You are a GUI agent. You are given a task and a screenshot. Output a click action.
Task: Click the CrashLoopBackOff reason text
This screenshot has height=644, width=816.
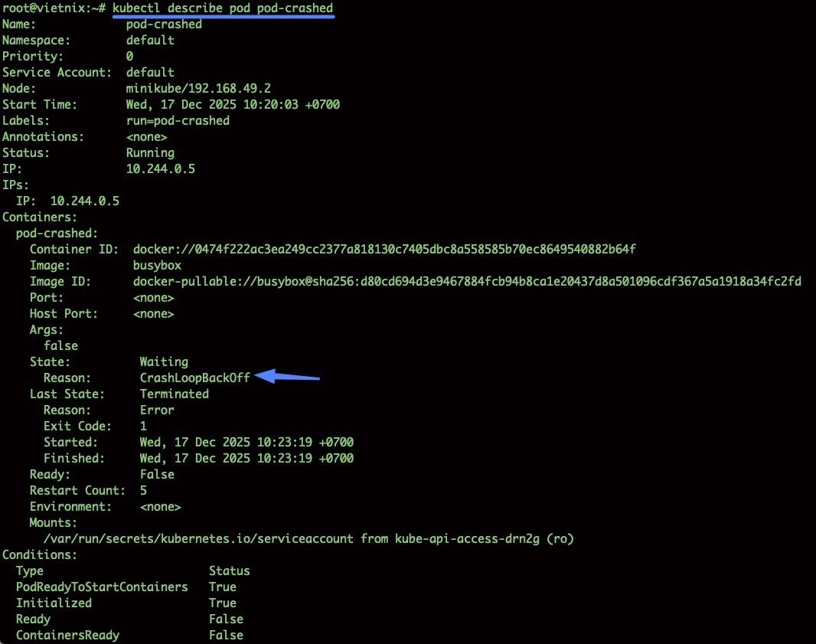[x=194, y=378]
